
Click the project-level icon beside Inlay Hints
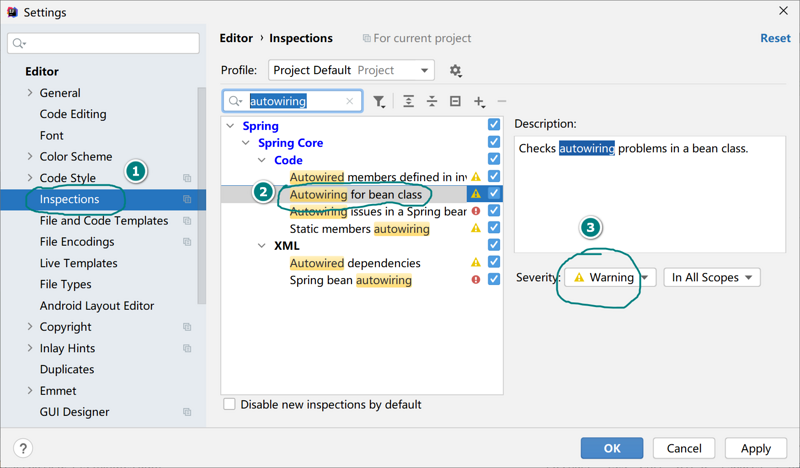(187, 348)
